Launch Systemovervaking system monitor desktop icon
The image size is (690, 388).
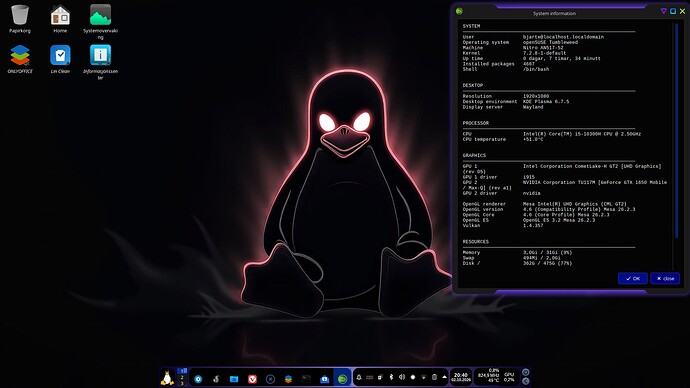click(x=100, y=22)
